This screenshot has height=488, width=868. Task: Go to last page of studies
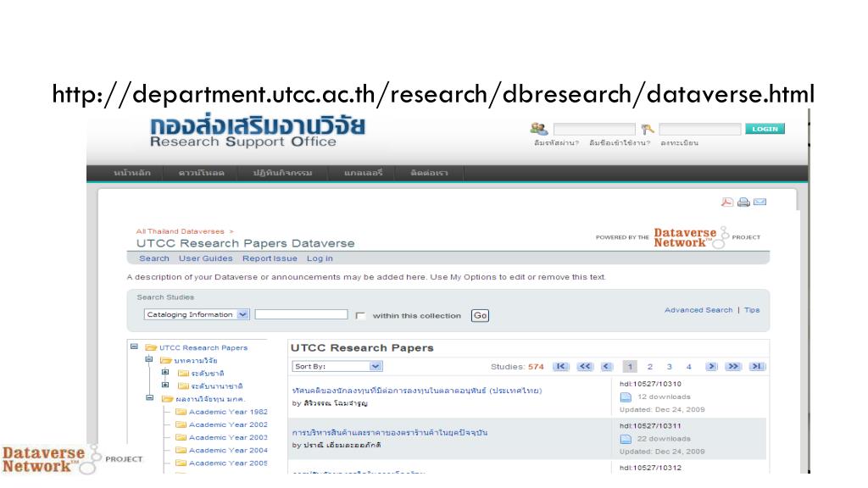coord(757,366)
